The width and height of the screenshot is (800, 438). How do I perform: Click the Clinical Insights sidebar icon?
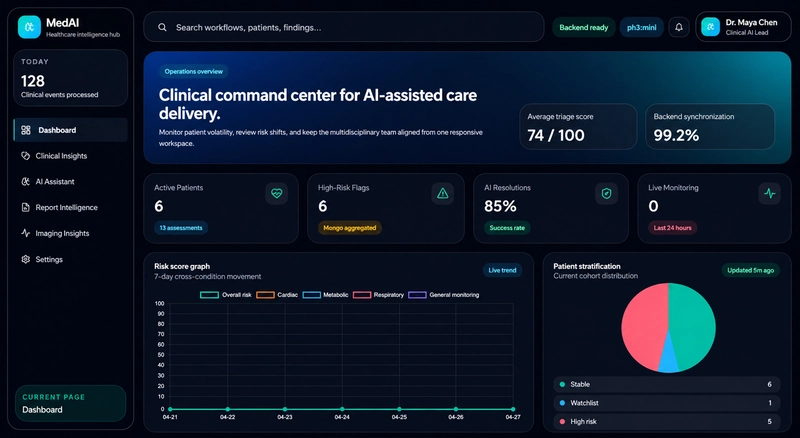tap(26, 156)
